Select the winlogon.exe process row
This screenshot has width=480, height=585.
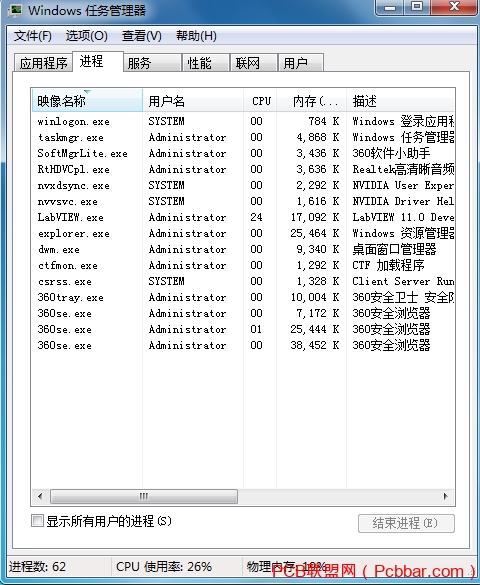[x=243, y=121]
